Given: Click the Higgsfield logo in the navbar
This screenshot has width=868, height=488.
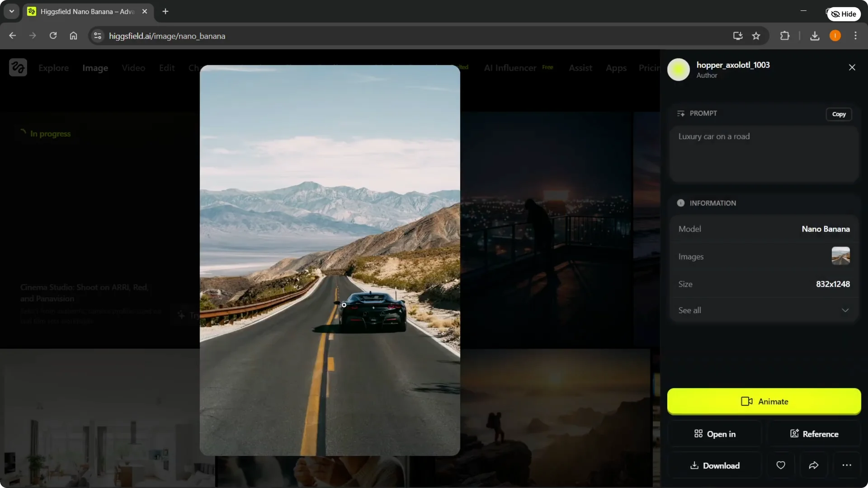Looking at the screenshot, I should click(x=18, y=67).
